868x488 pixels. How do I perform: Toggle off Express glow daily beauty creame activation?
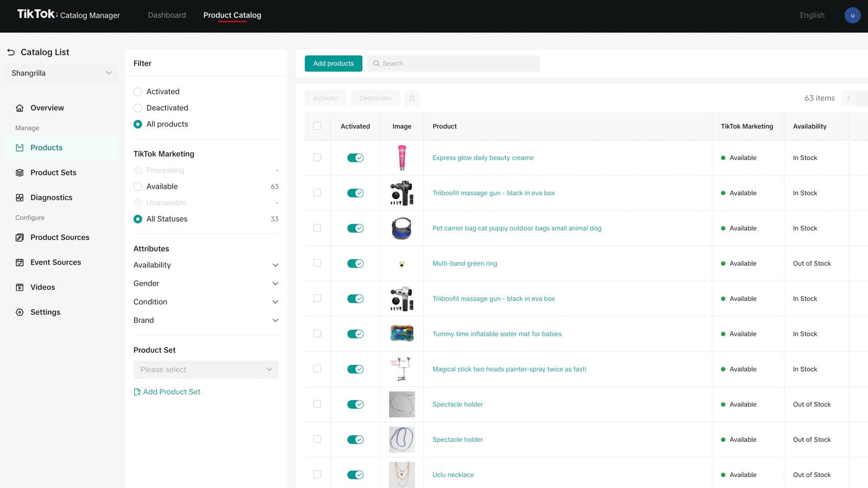tap(355, 158)
